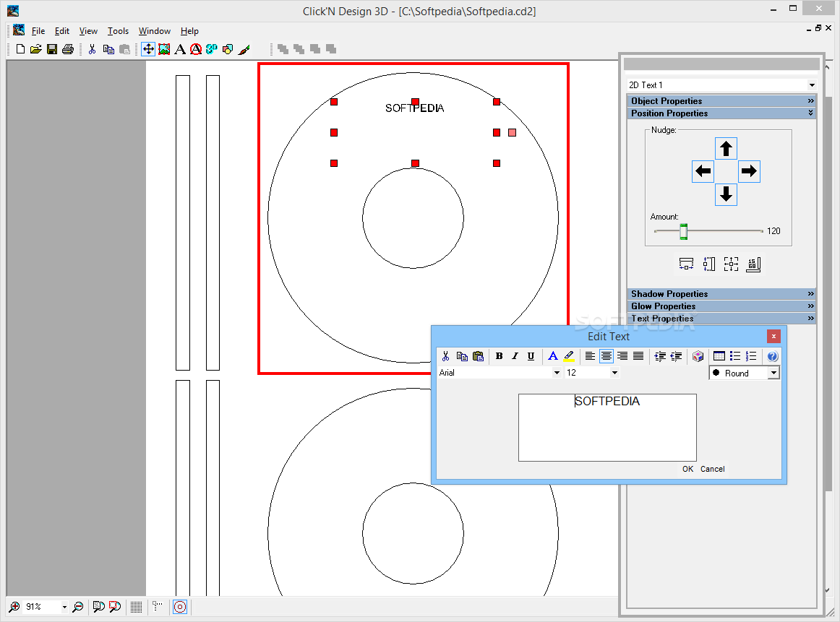Click the zoom to selection icon
Screen dimensions: 840x622
pos(115,607)
